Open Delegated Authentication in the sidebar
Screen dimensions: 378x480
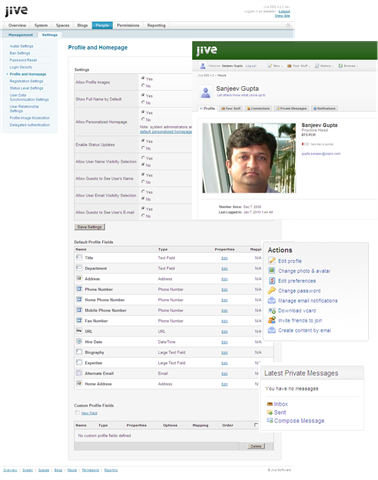(30, 125)
